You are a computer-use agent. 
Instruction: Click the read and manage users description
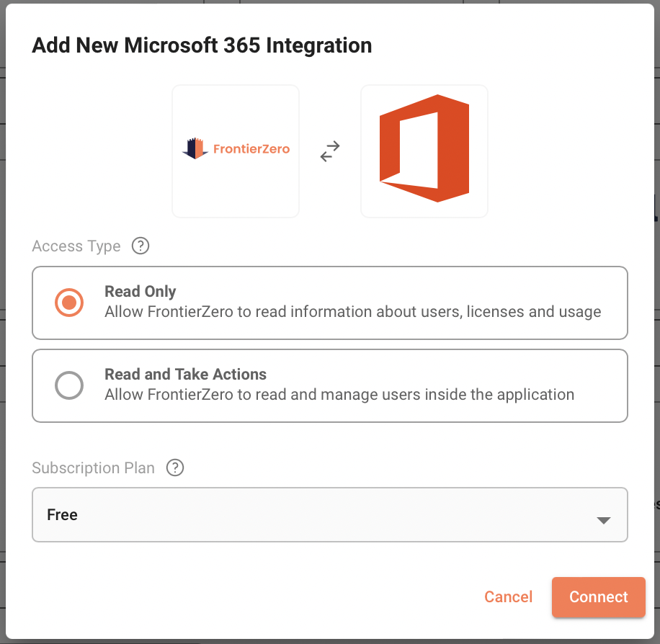pyautogui.click(x=339, y=395)
